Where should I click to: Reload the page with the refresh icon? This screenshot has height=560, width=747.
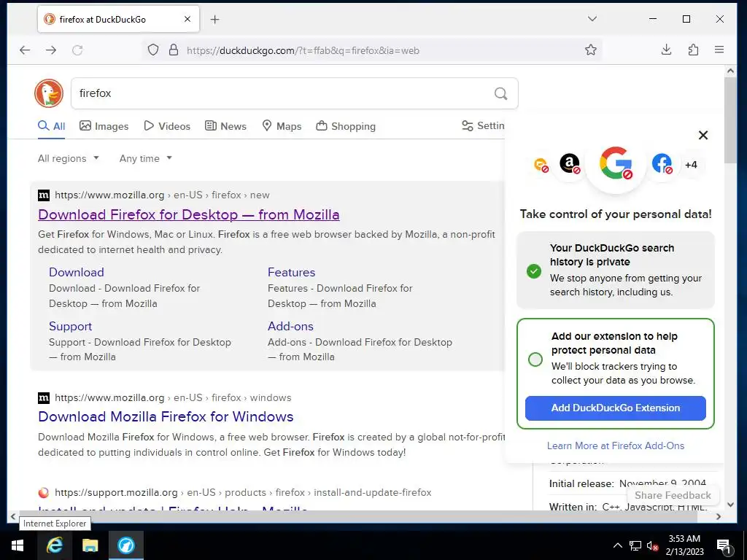(77, 50)
